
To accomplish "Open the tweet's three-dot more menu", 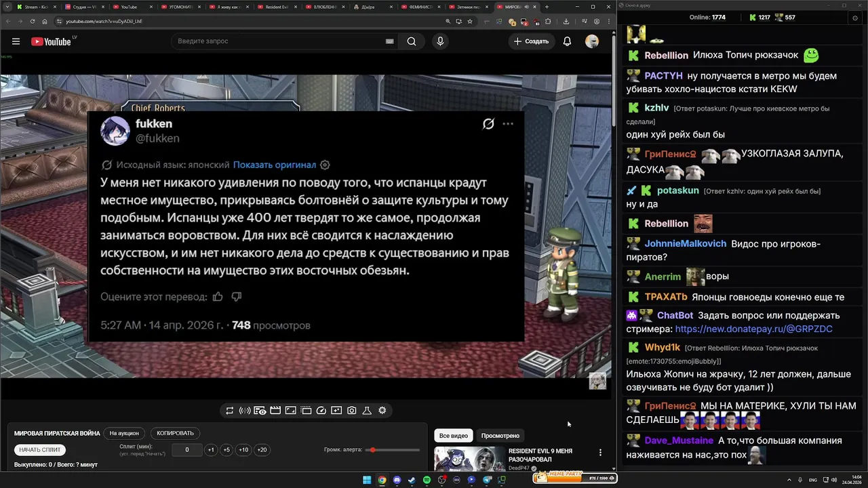I will [508, 124].
